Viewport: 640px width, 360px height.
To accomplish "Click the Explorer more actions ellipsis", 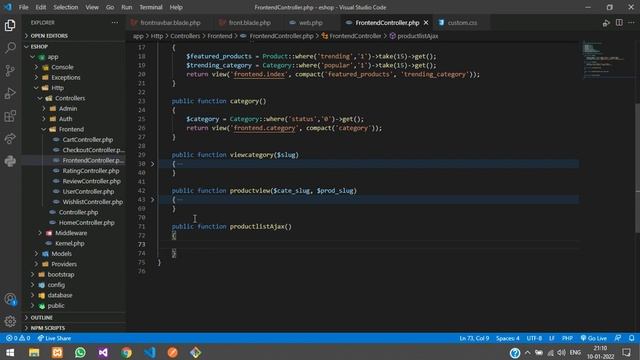I will (x=115, y=23).
